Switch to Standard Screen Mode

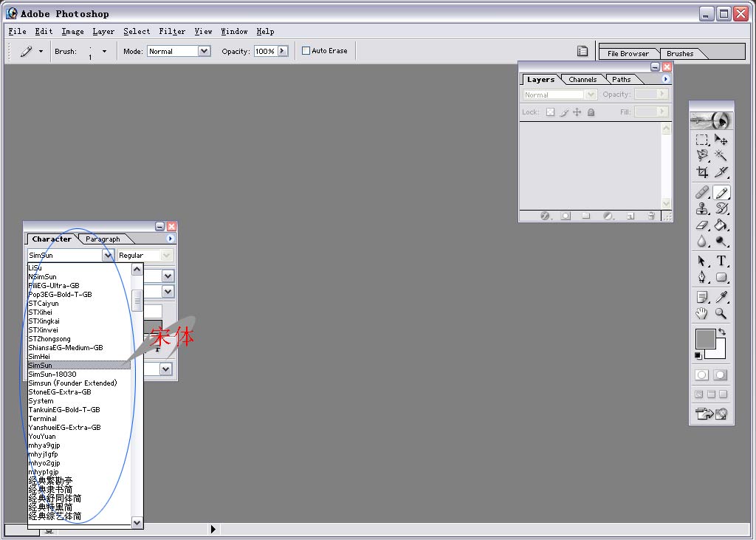(x=699, y=394)
